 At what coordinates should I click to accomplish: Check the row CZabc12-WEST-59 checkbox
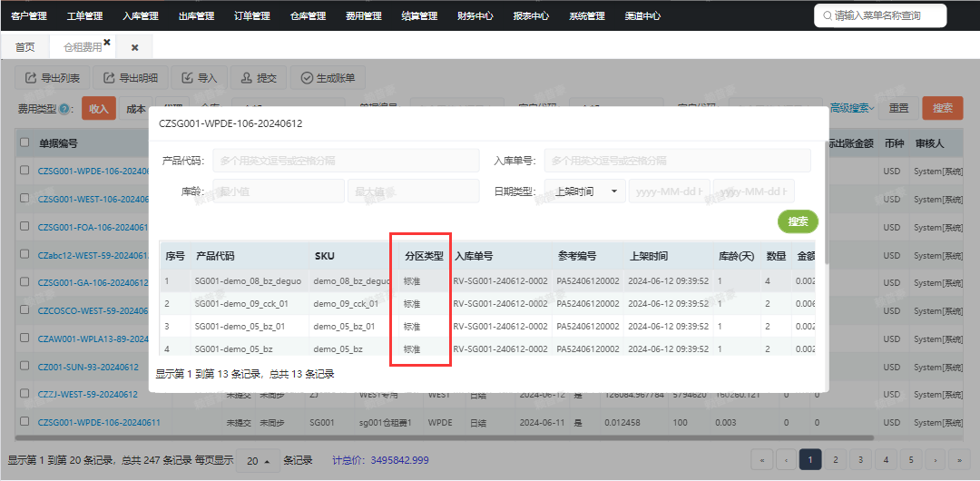tap(25, 254)
